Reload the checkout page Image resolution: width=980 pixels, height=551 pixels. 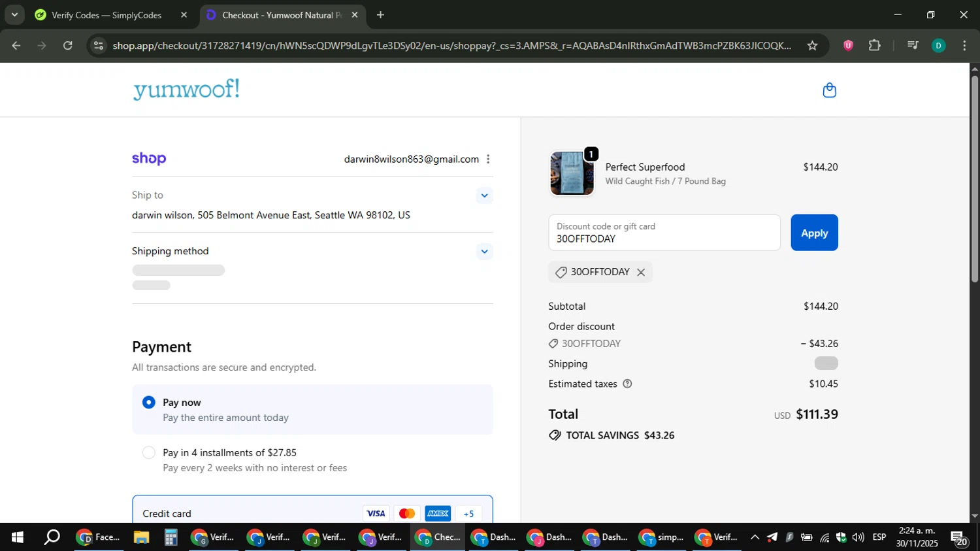coord(67,45)
